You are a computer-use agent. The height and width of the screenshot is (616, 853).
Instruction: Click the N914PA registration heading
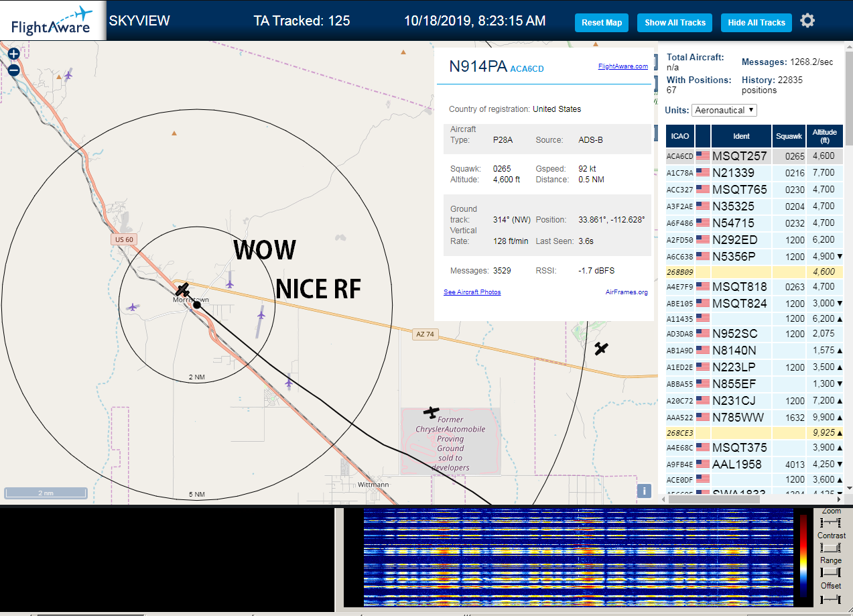click(478, 66)
